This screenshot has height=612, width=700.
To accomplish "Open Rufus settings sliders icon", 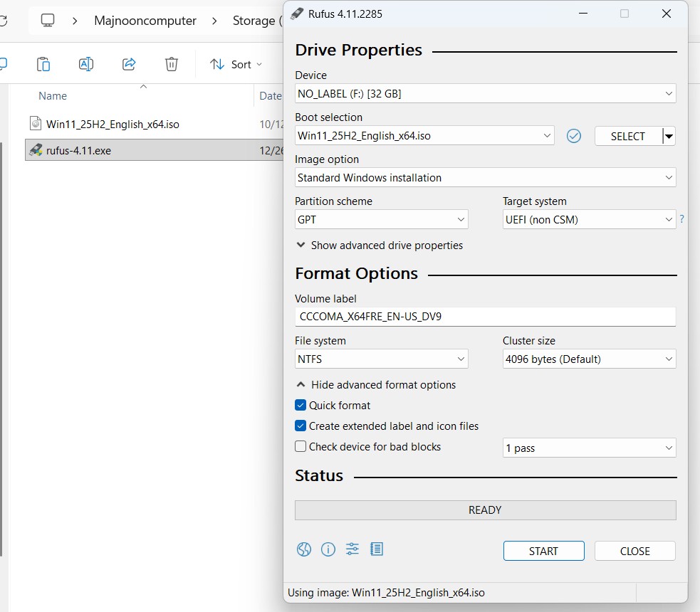I will click(352, 549).
